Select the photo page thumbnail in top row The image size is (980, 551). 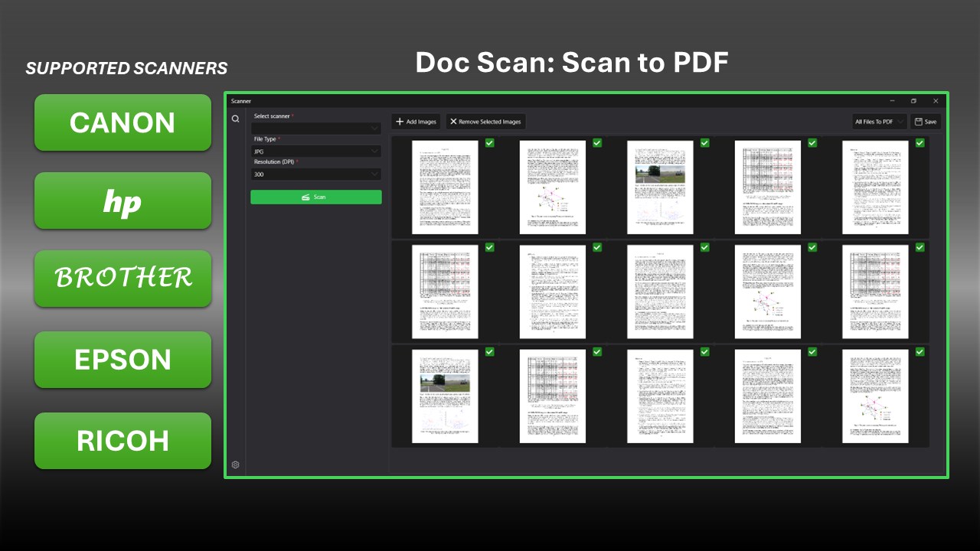pyautogui.click(x=660, y=187)
